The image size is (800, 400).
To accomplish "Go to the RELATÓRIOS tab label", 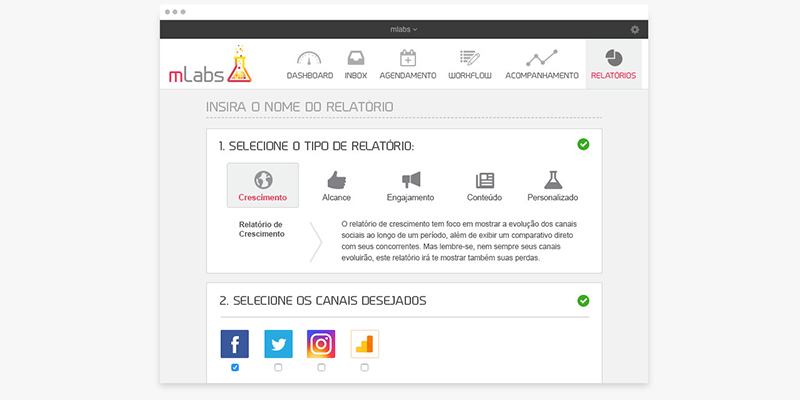I will pyautogui.click(x=613, y=76).
